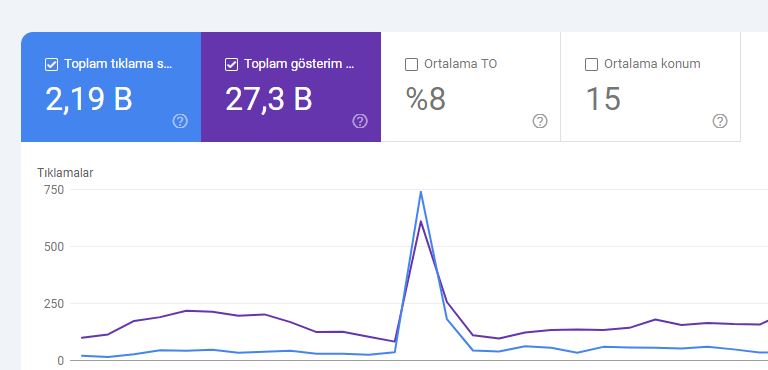Click the purple impressions line peak
This screenshot has width=768, height=370.
click(x=420, y=222)
